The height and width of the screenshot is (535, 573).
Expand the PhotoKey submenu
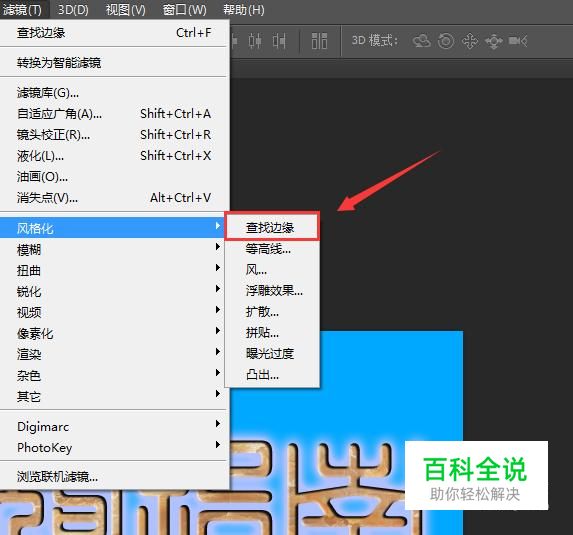tap(114, 447)
